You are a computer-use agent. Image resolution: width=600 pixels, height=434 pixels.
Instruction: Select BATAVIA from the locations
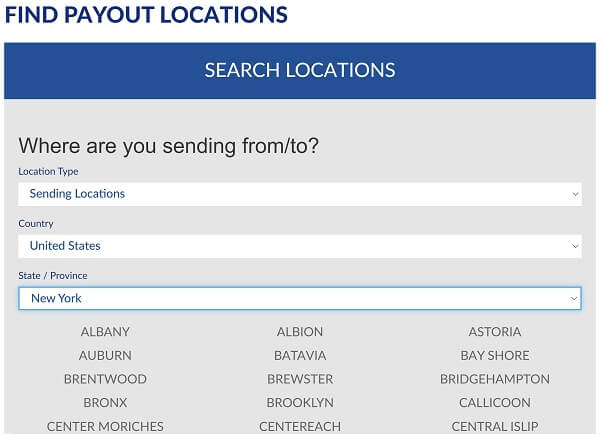point(300,356)
